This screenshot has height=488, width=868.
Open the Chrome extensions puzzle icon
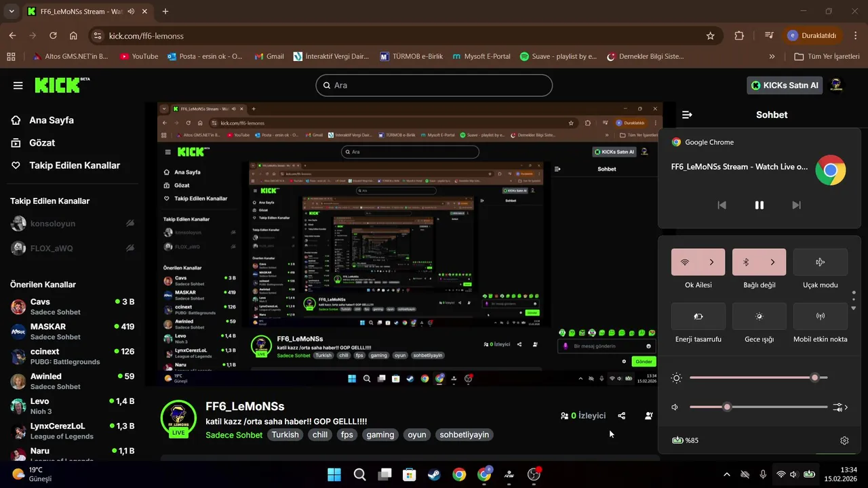pos(739,35)
